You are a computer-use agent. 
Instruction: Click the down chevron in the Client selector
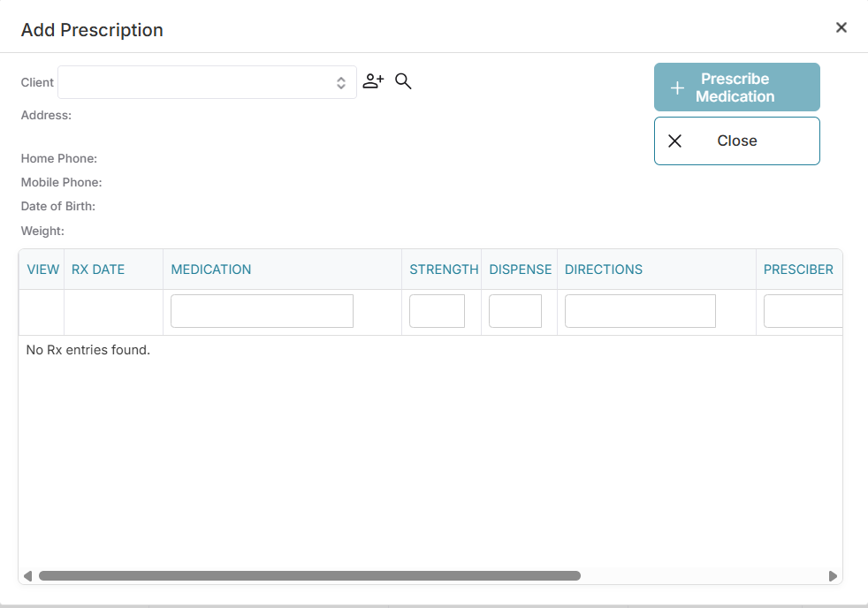pyautogui.click(x=341, y=86)
